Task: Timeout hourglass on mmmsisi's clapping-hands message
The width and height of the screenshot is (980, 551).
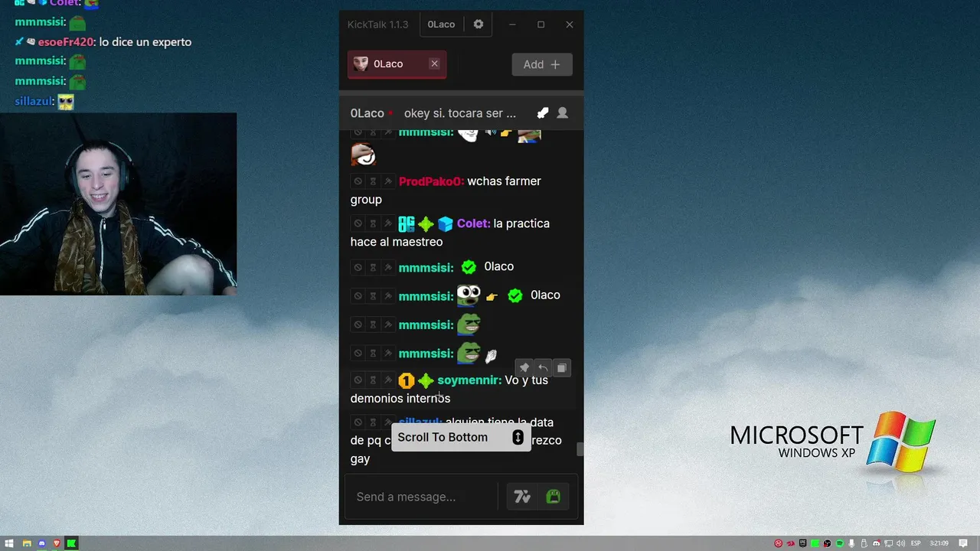Action: pyautogui.click(x=373, y=354)
